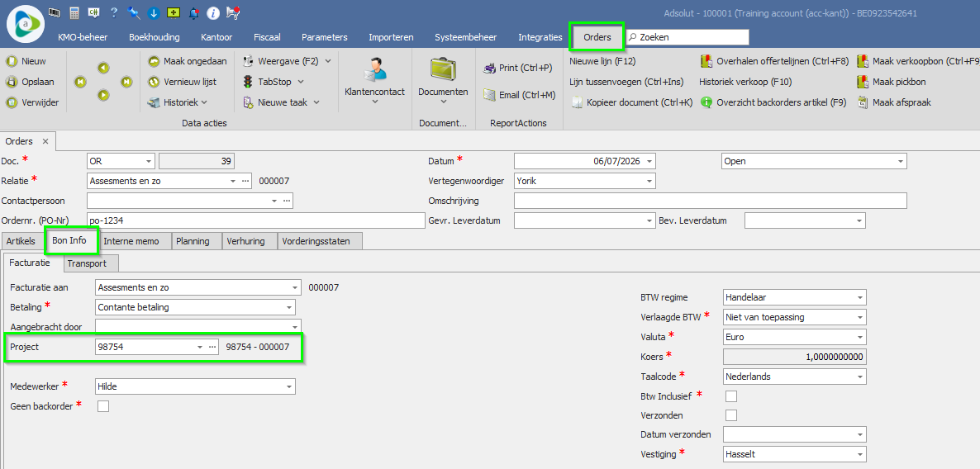The image size is (980, 469).
Task: Open Documenten briefcase menu
Action: pos(443,81)
